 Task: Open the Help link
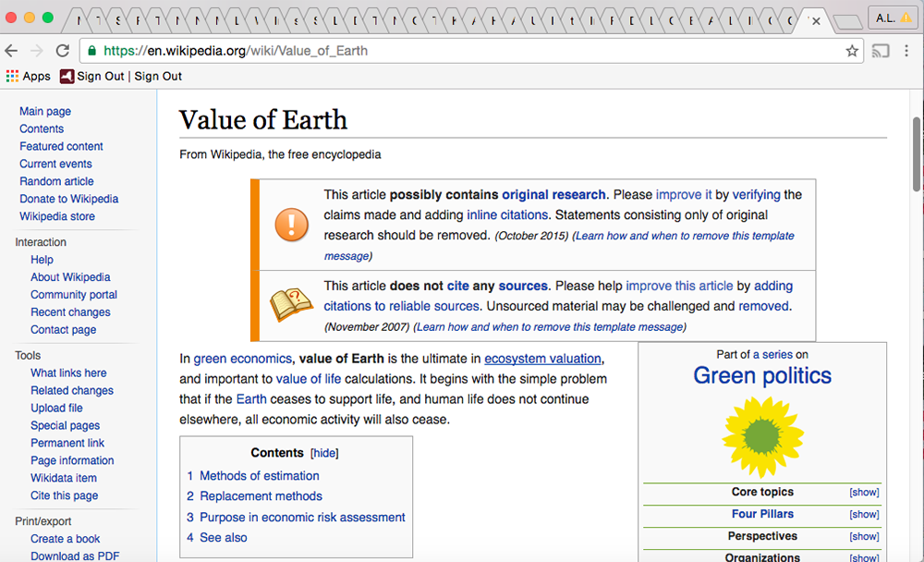pyautogui.click(x=42, y=260)
